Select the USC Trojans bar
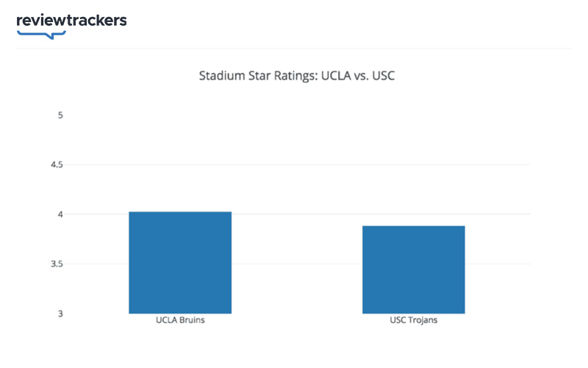The height and width of the screenshot is (368, 588). point(413,269)
